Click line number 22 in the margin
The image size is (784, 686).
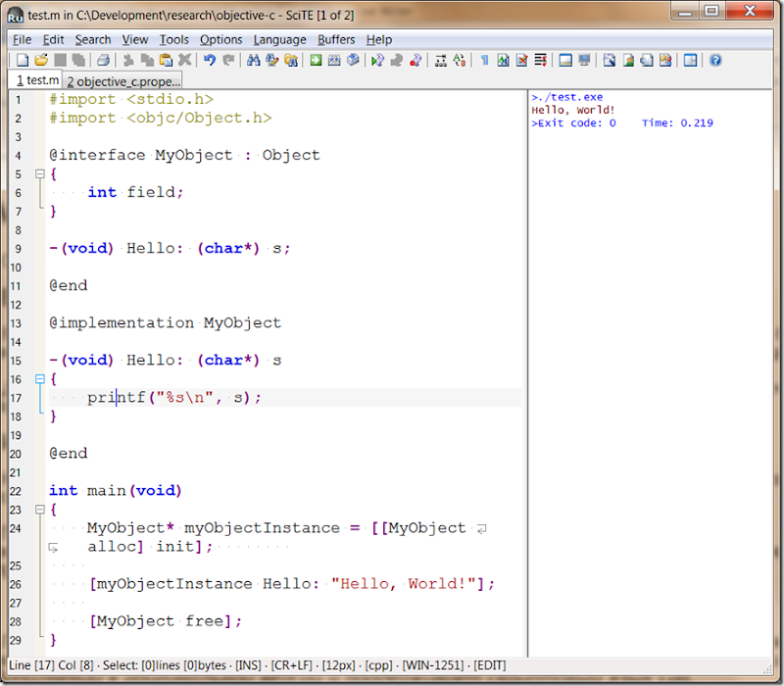click(16, 491)
